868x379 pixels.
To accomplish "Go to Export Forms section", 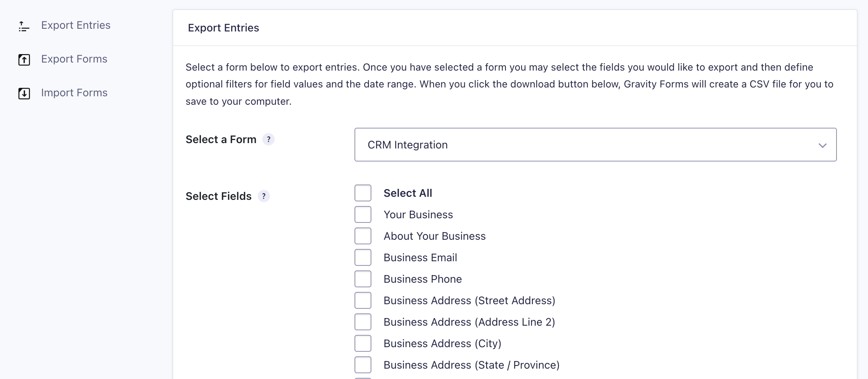I will (74, 59).
